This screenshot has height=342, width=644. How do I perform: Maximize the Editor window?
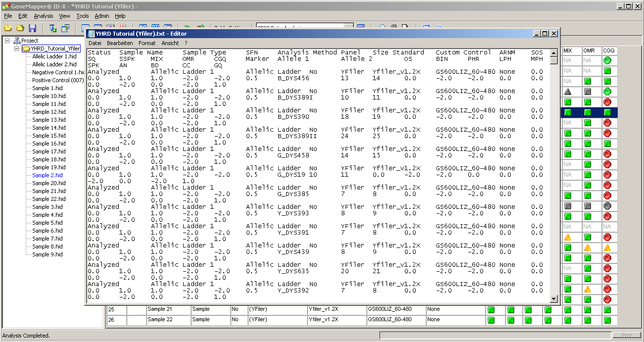(x=545, y=34)
